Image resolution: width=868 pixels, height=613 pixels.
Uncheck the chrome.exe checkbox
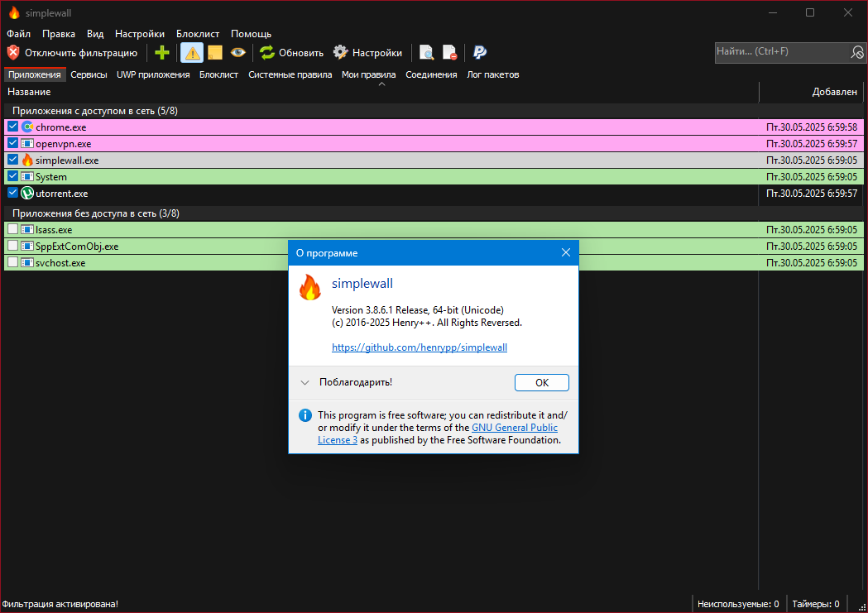pyautogui.click(x=12, y=127)
